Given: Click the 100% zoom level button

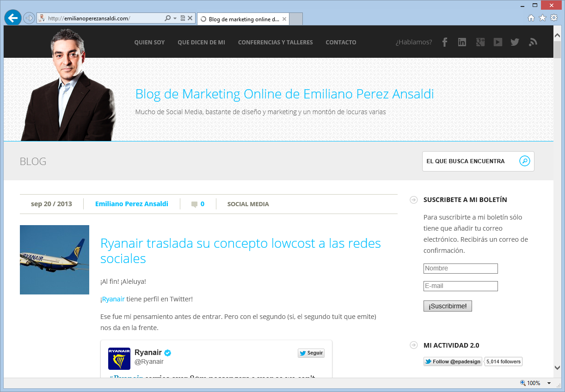Looking at the screenshot, I should pyautogui.click(x=530, y=383).
